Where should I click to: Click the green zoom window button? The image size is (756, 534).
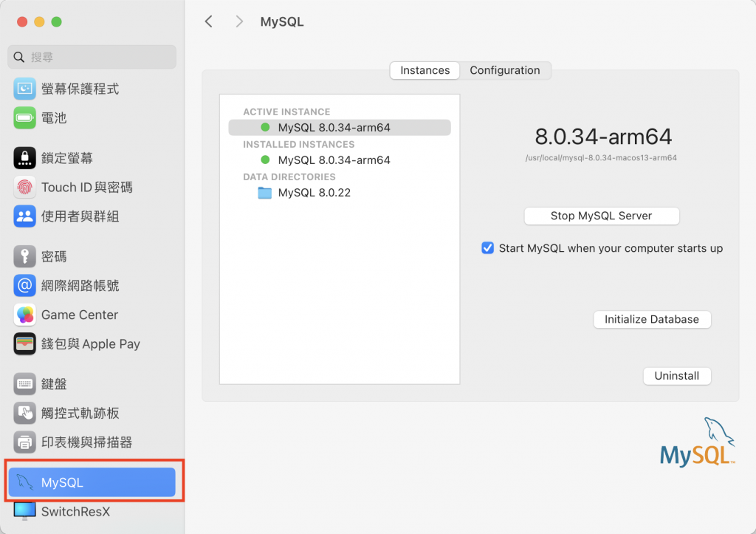point(56,21)
